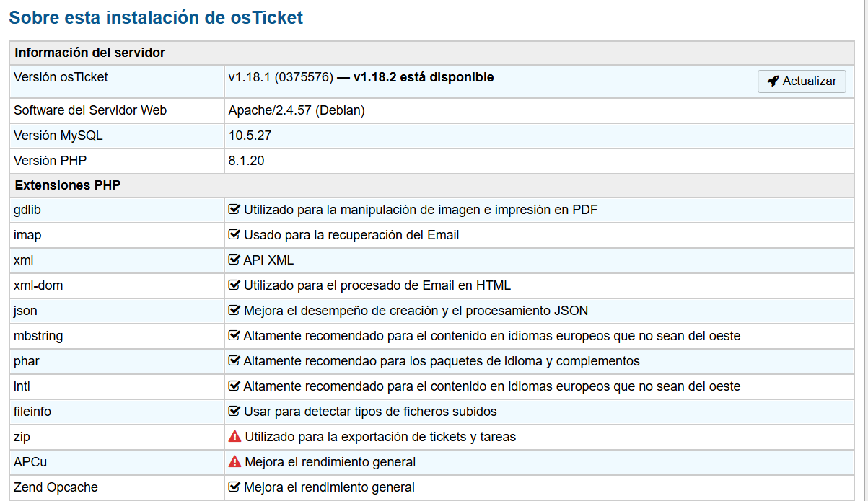Click 'Usar para detectar tipos de ficheros subidos'

click(370, 412)
